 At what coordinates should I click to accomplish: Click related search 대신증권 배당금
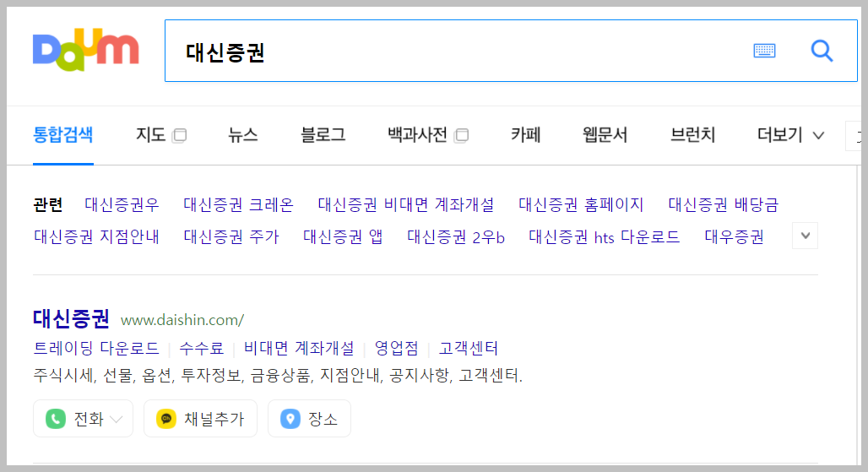point(723,204)
